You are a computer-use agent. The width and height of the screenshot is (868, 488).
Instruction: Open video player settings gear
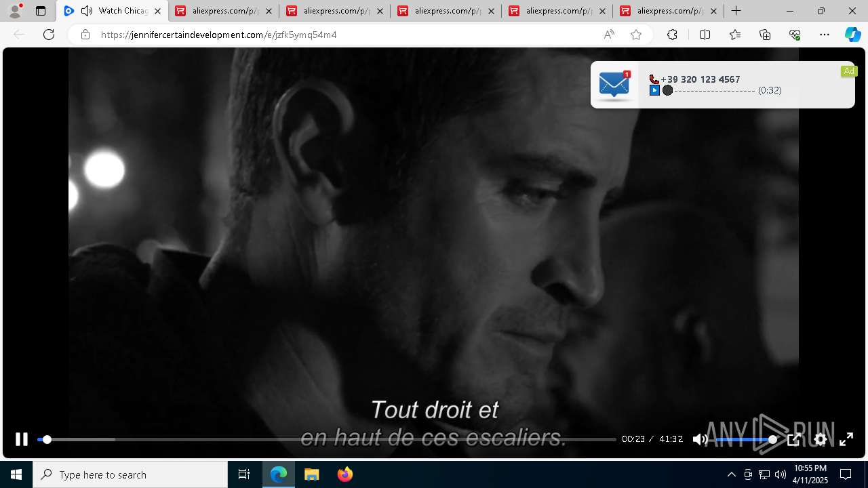[821, 439]
